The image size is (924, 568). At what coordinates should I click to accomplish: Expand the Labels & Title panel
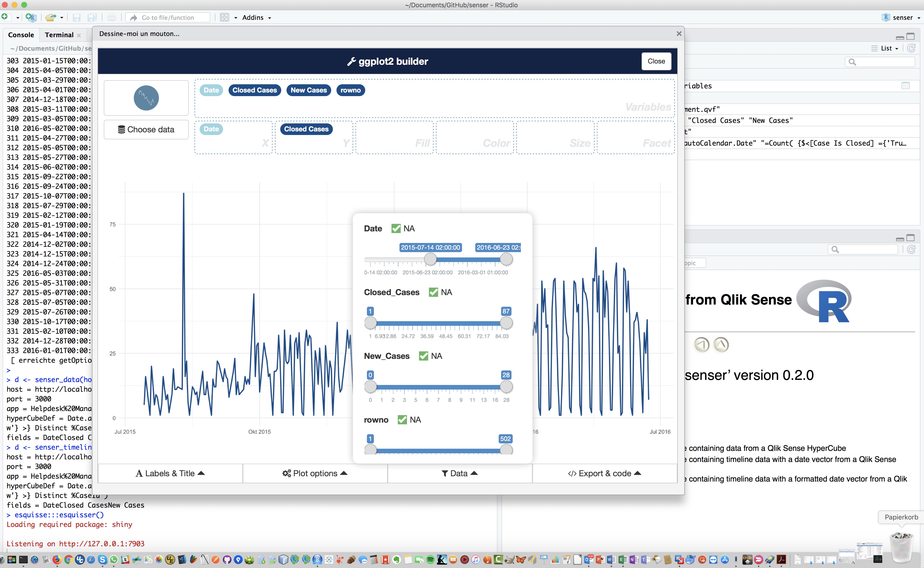click(170, 473)
